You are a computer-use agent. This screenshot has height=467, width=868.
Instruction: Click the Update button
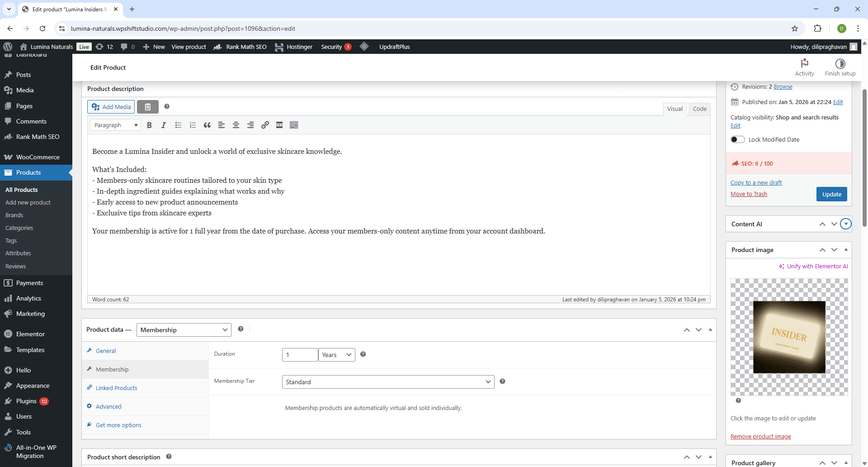[x=831, y=194]
